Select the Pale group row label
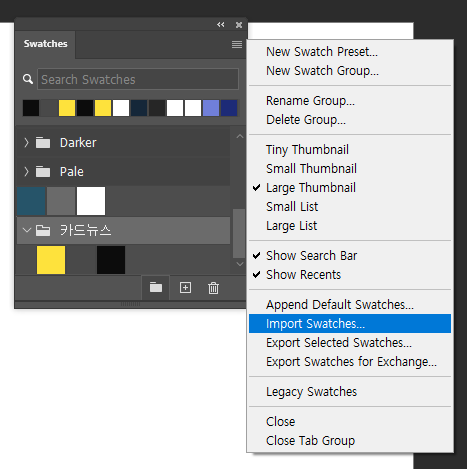The width and height of the screenshot is (467, 469). click(x=72, y=172)
